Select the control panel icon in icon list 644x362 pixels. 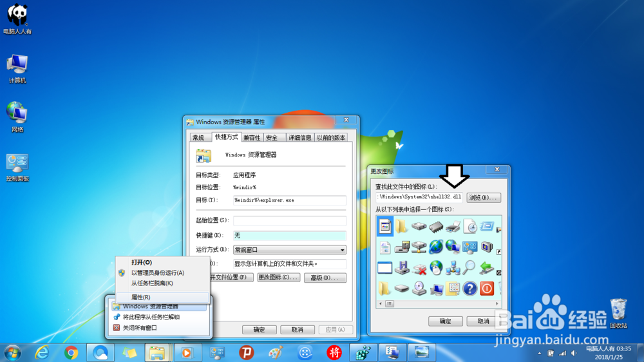pyautogui.click(x=470, y=247)
